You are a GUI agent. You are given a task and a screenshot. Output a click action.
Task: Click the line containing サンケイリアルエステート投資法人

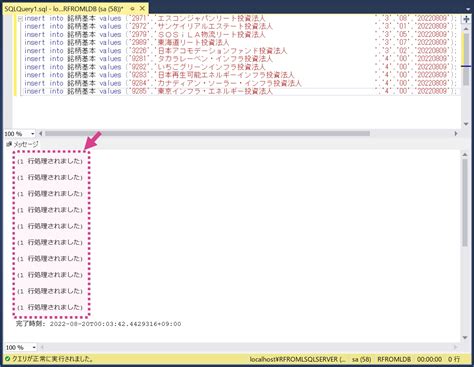click(x=240, y=26)
